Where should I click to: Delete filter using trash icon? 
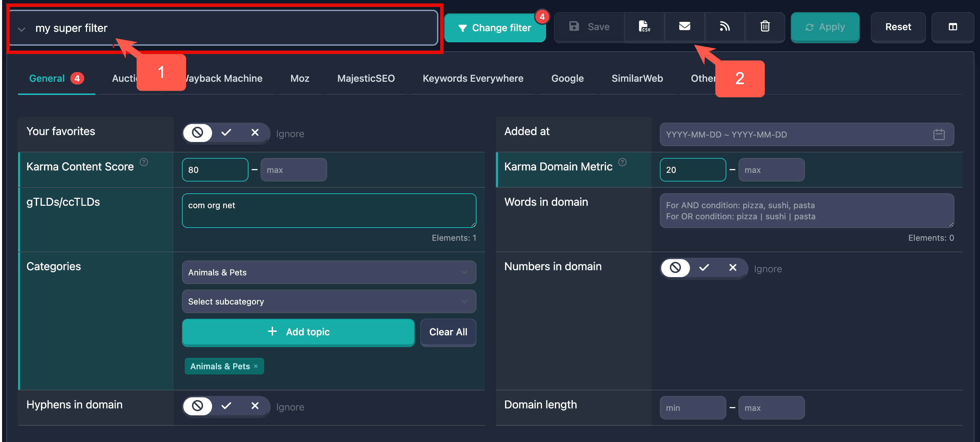pos(765,27)
